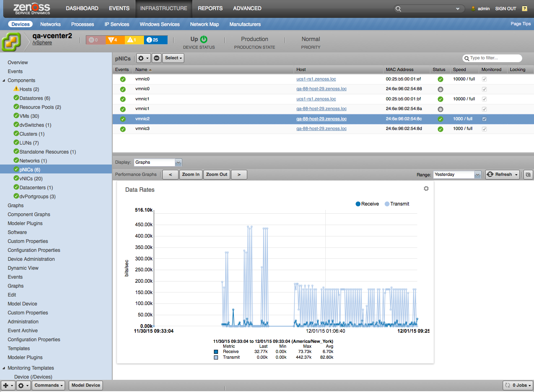
Task: Open the Events top navigation tab
Action: click(x=119, y=9)
